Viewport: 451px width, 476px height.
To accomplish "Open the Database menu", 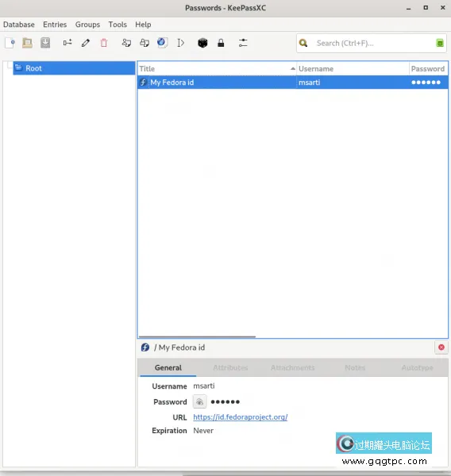I will (19, 25).
